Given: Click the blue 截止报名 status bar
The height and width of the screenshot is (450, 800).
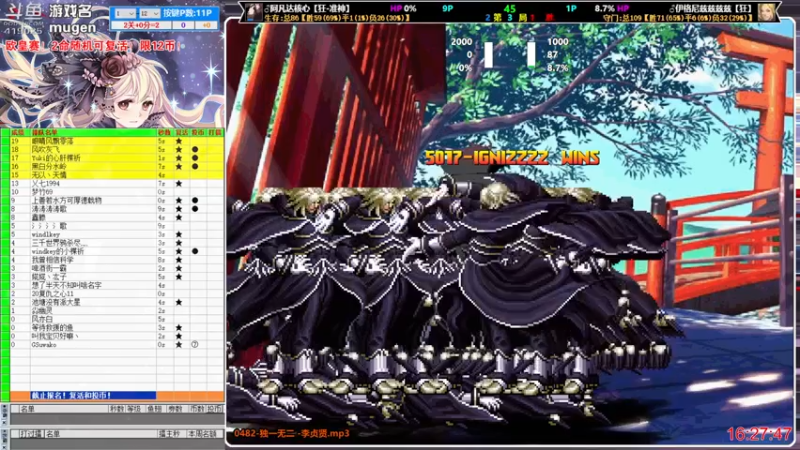Looking at the screenshot, I should [93, 395].
